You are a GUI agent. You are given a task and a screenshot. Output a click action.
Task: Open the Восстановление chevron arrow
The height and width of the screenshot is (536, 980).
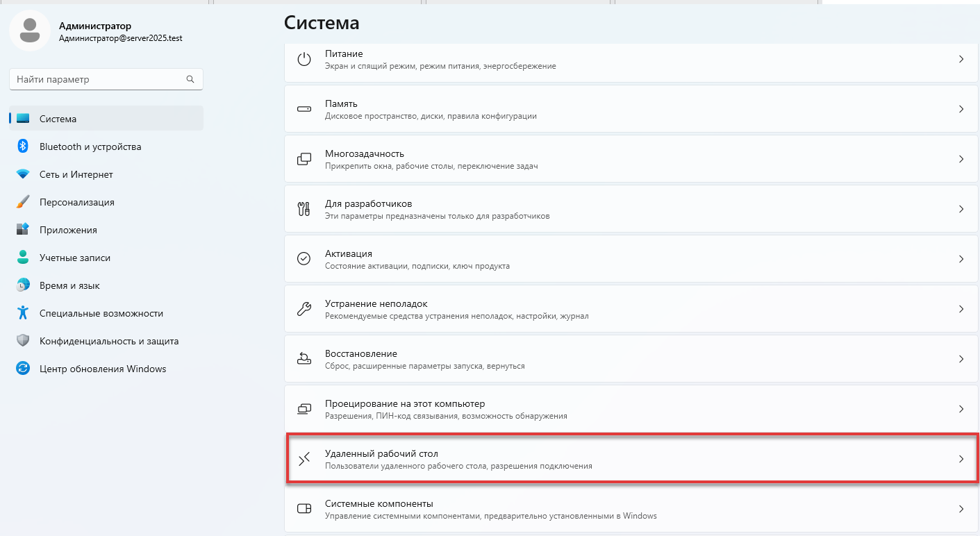[x=961, y=359]
